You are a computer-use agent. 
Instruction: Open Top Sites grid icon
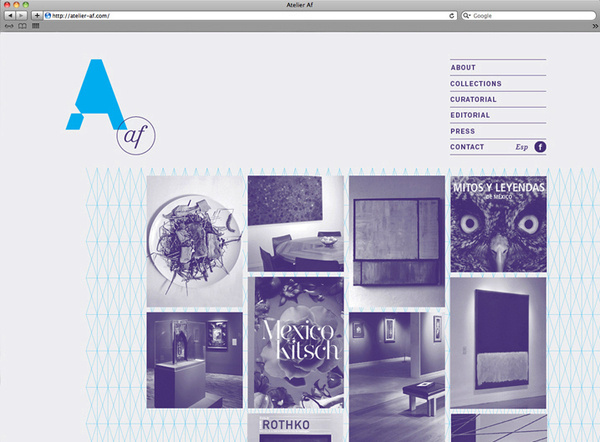[x=36, y=26]
